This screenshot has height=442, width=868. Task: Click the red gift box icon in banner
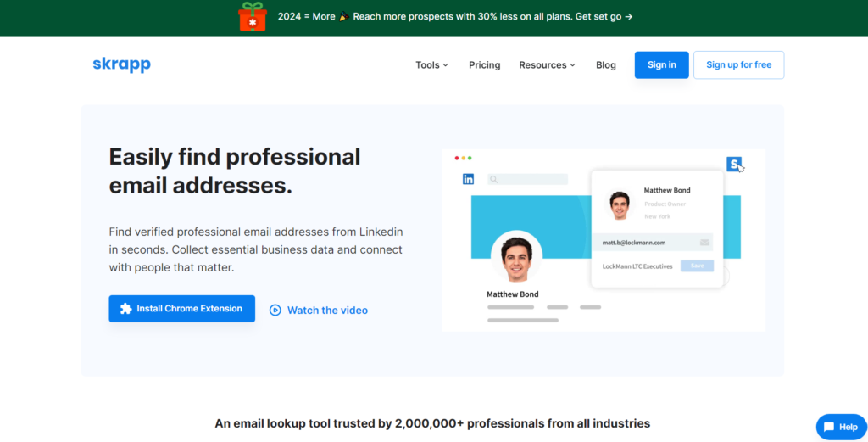click(253, 17)
